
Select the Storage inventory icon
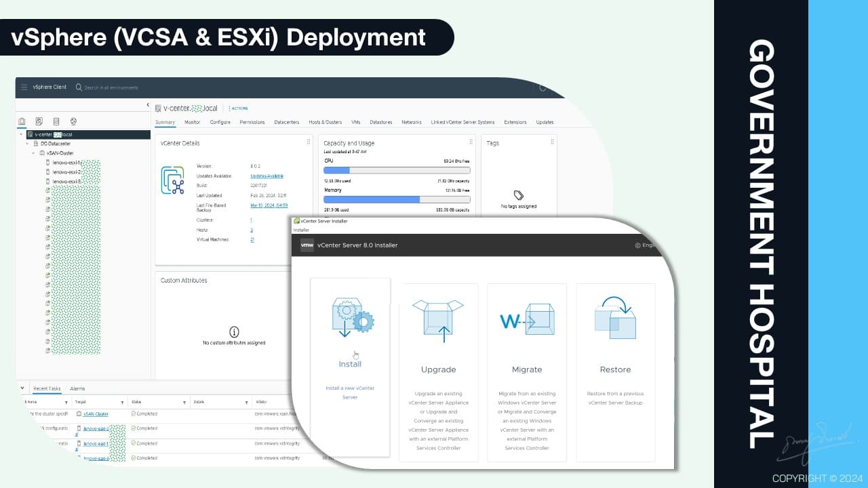(56, 122)
